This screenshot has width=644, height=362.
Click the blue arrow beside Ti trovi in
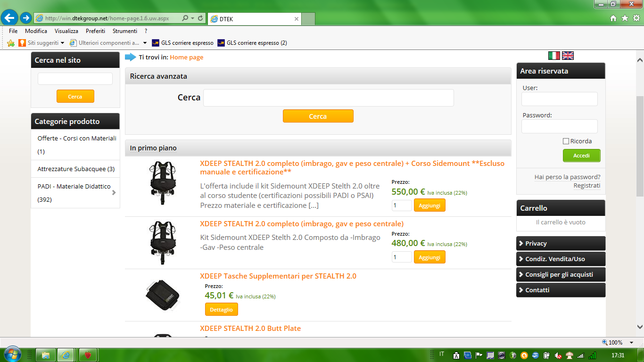(x=130, y=57)
